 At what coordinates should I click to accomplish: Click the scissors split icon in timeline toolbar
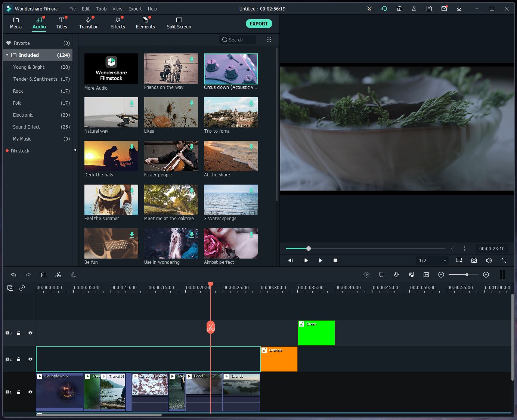coord(58,275)
